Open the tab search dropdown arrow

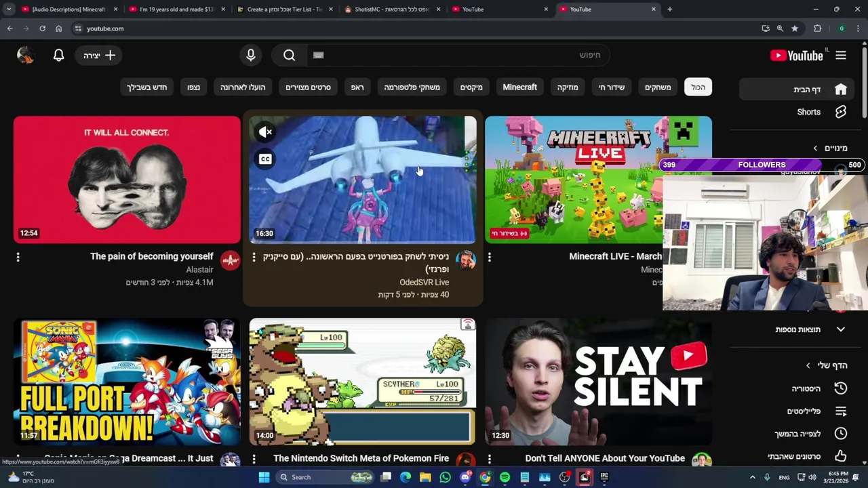(9, 9)
